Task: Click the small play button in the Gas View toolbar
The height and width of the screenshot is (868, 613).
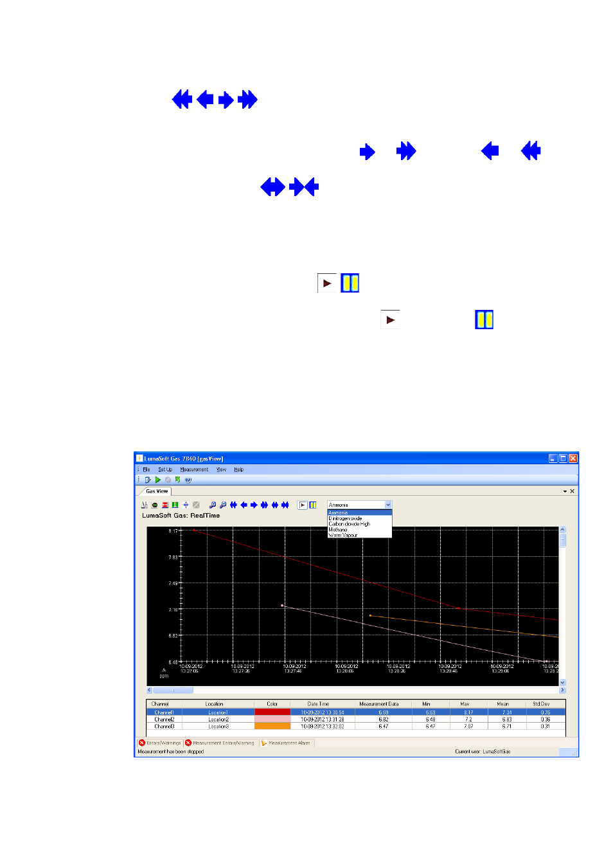Action: 303,505
